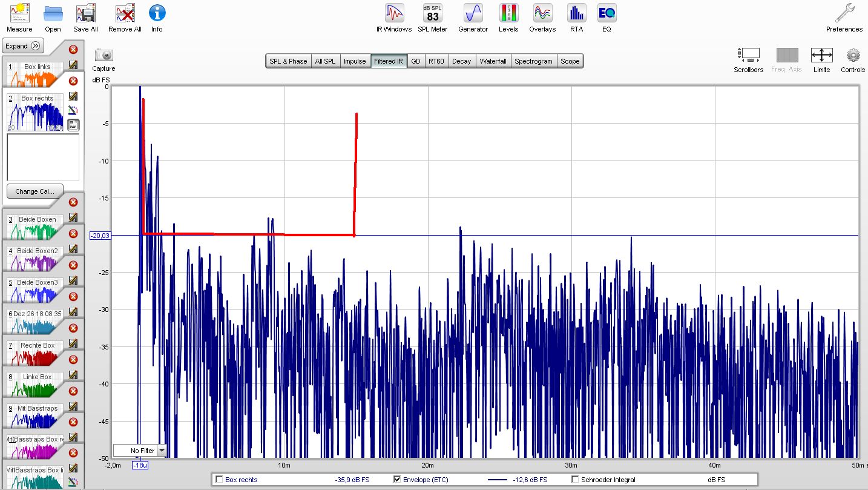Image resolution: width=868 pixels, height=490 pixels.
Task: Save measurement 6 Dez 26 icon
Action: click(73, 311)
